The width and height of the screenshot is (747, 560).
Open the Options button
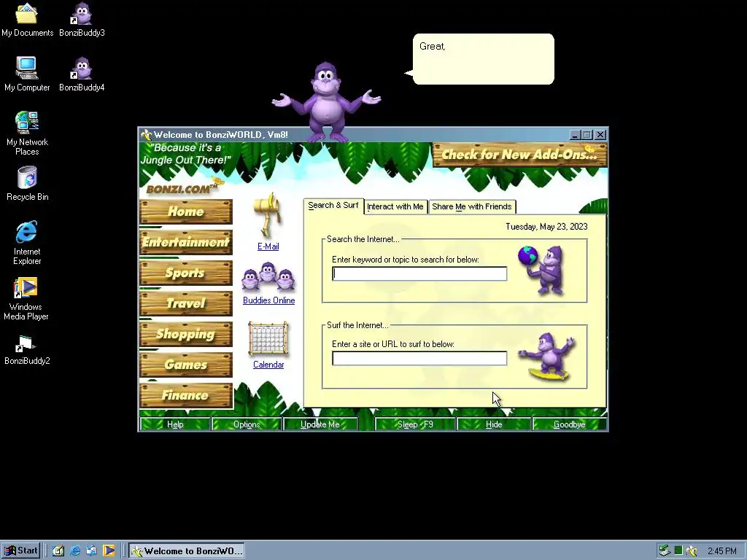[x=247, y=424]
